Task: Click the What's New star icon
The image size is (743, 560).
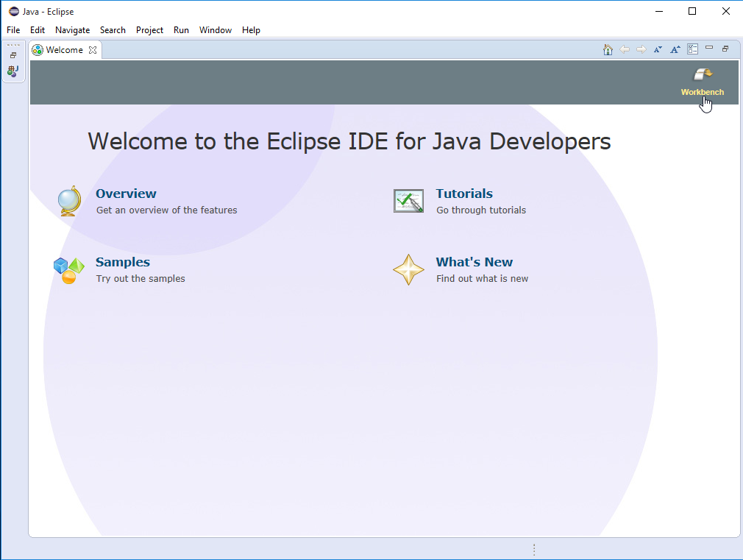Action: click(408, 269)
